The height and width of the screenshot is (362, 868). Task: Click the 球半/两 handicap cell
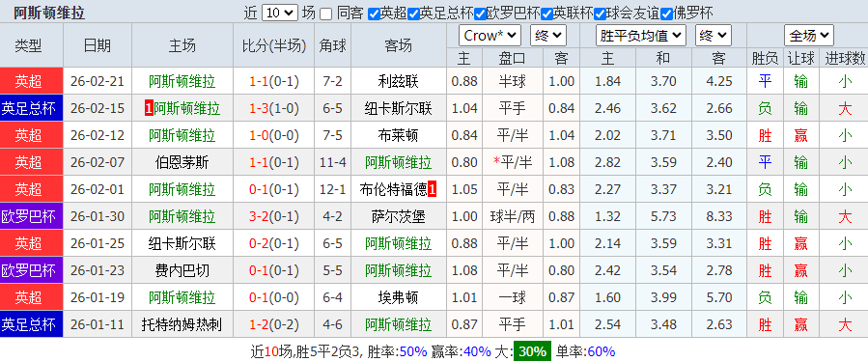[x=513, y=216]
